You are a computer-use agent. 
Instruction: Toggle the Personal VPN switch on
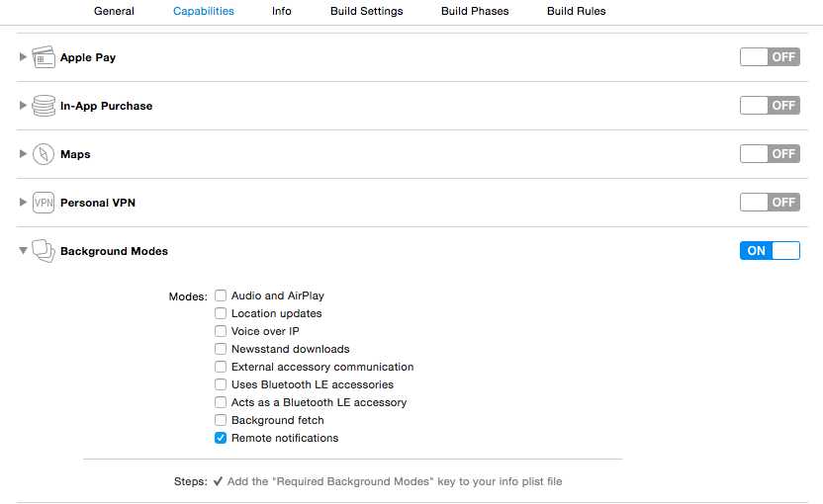point(770,203)
